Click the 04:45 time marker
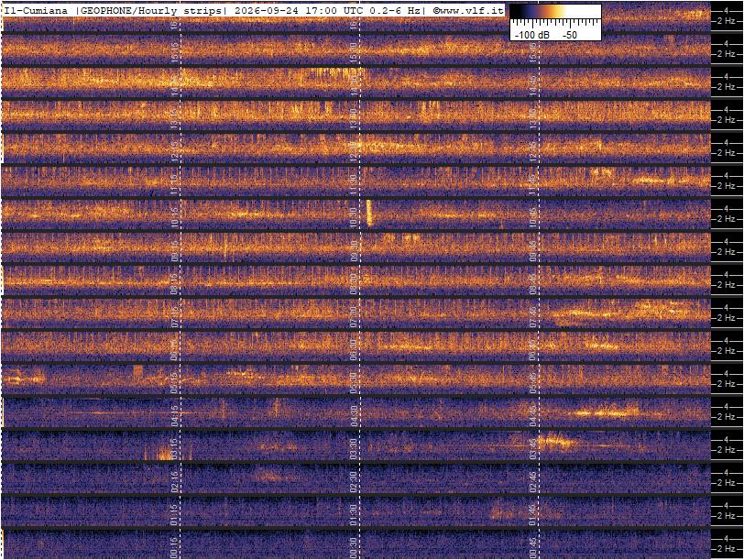The width and height of the screenshot is (744, 560). tap(533, 415)
